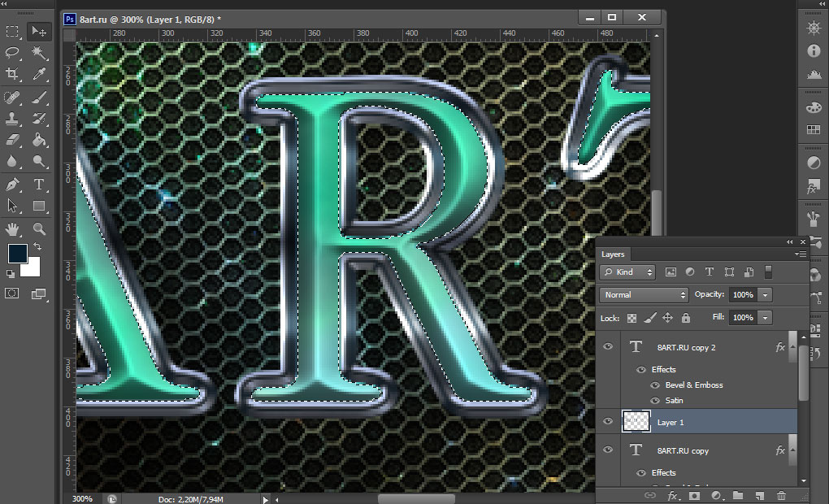
Task: Select the Lasso tool
Action: 12,52
